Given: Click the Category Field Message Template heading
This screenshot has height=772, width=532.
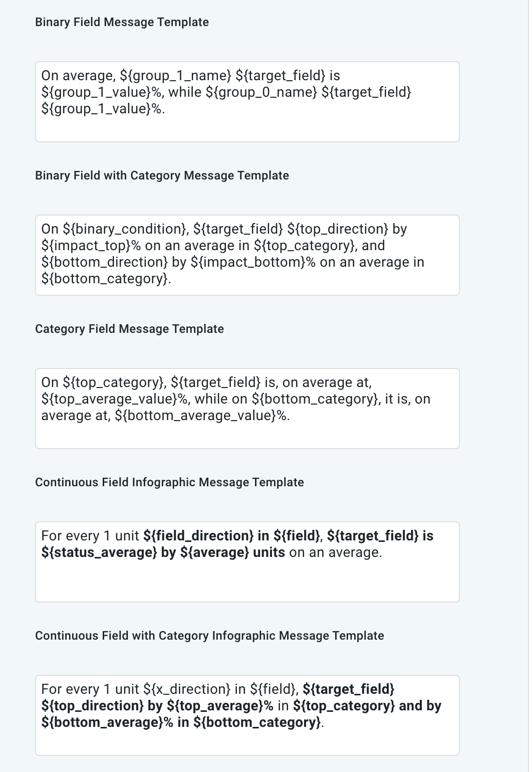Looking at the screenshot, I should 129,329.
